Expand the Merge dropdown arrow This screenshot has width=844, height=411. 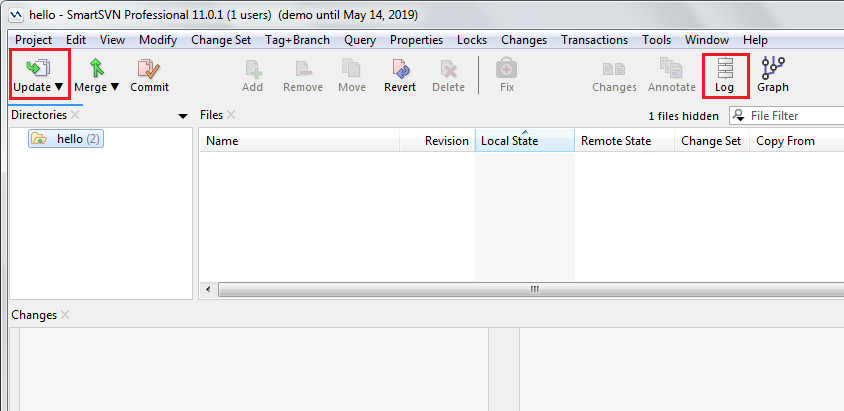point(115,87)
